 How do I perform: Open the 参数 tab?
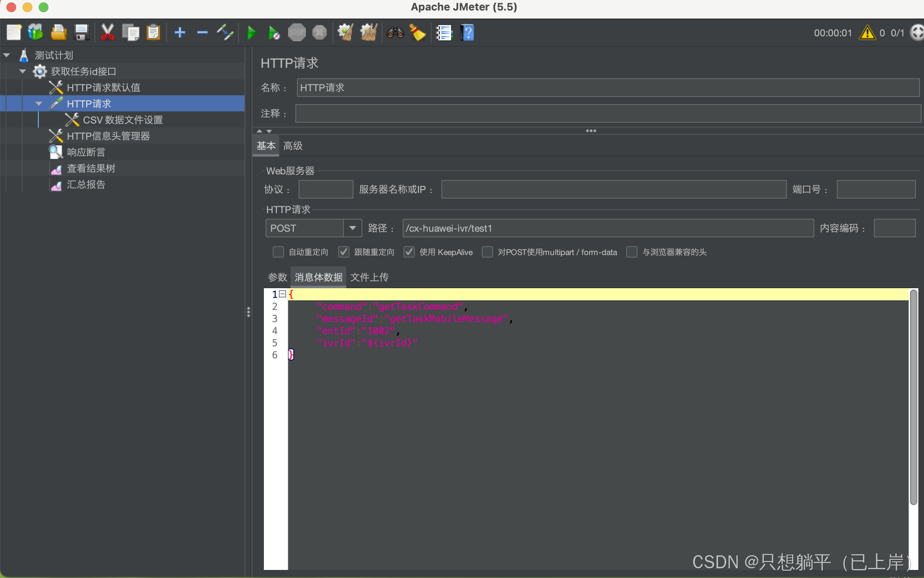[x=277, y=277]
